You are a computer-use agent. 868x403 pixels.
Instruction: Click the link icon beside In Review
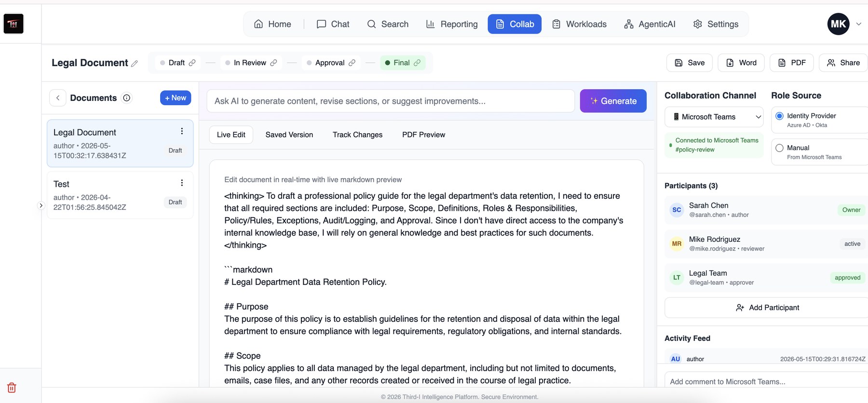273,63
